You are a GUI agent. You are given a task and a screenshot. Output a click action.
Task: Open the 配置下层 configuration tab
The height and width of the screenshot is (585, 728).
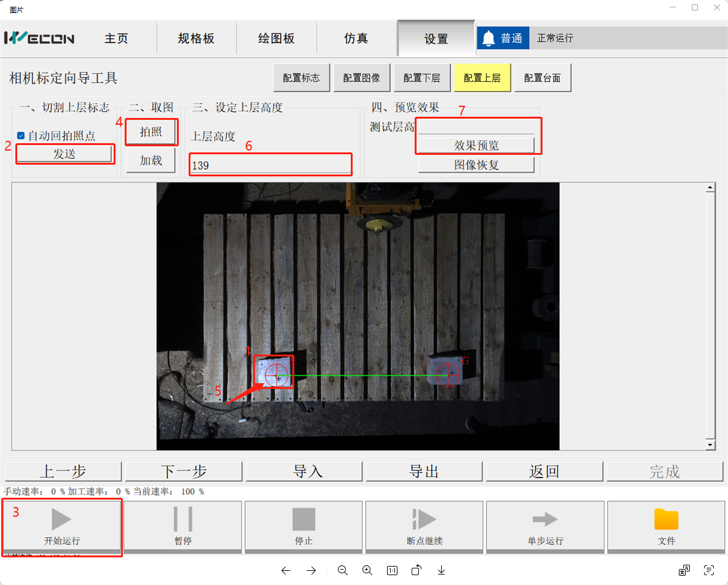click(x=421, y=78)
